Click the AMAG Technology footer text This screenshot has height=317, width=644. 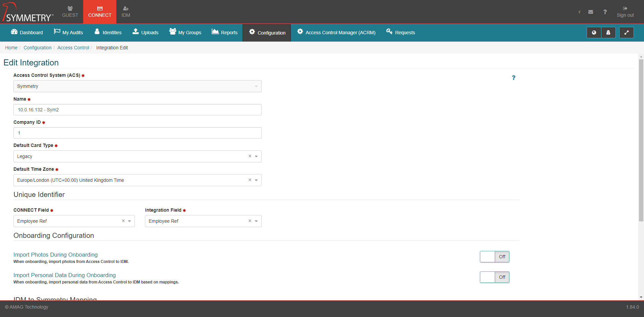click(26, 307)
